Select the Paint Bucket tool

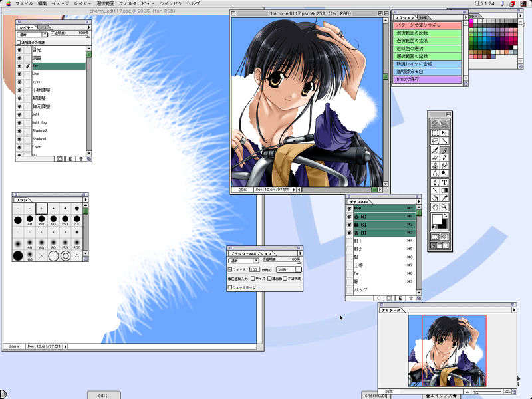[435, 198]
